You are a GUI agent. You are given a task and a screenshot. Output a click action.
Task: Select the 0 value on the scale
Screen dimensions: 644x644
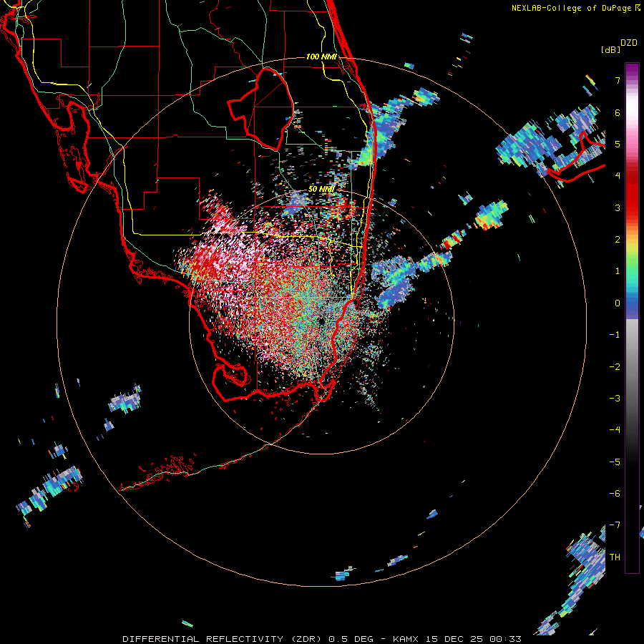pos(618,303)
